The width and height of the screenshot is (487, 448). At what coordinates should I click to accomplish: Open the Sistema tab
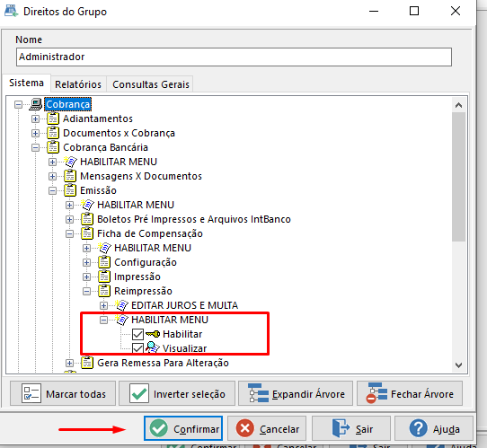[26, 83]
